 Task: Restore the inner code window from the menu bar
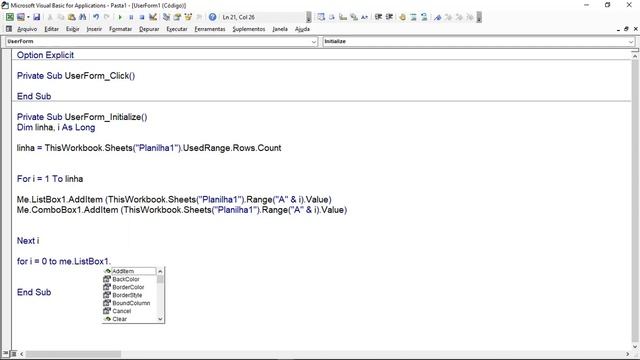[627, 29]
